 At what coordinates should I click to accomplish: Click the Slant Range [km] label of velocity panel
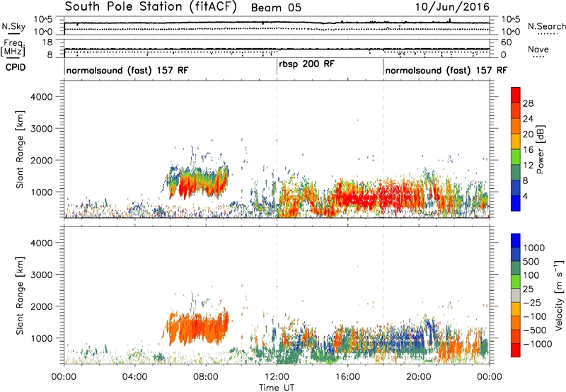click(x=20, y=296)
